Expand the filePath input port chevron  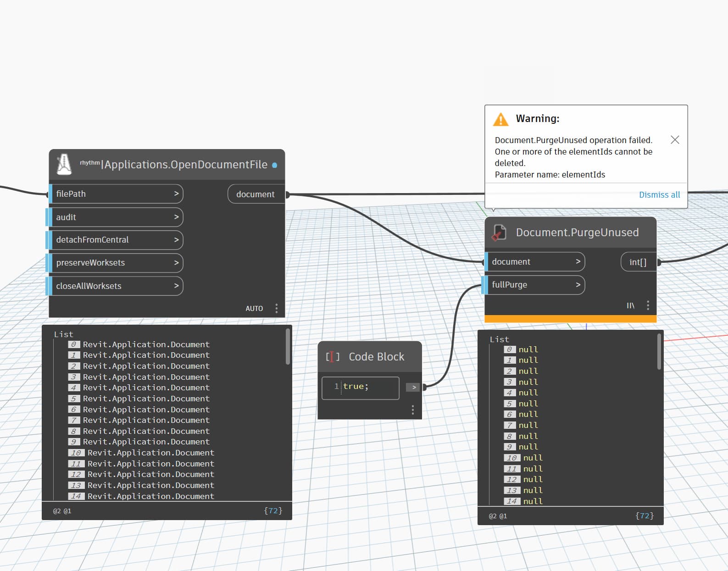click(x=176, y=194)
